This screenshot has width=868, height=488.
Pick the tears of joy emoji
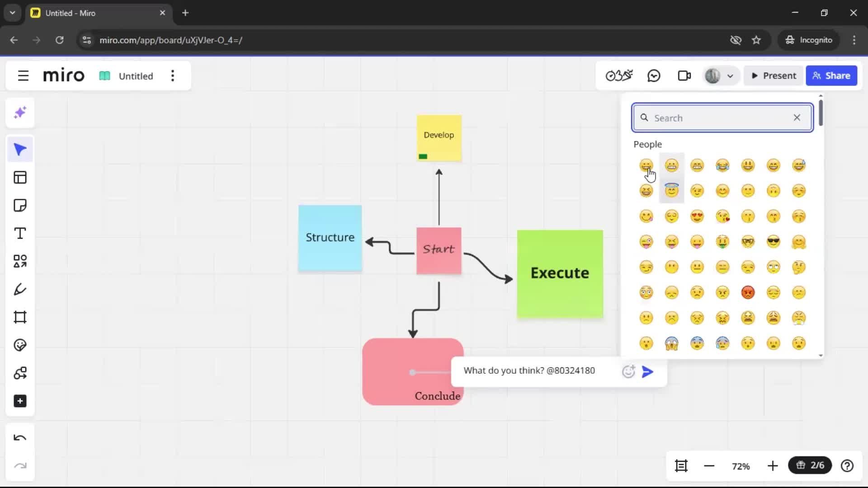[x=722, y=165]
